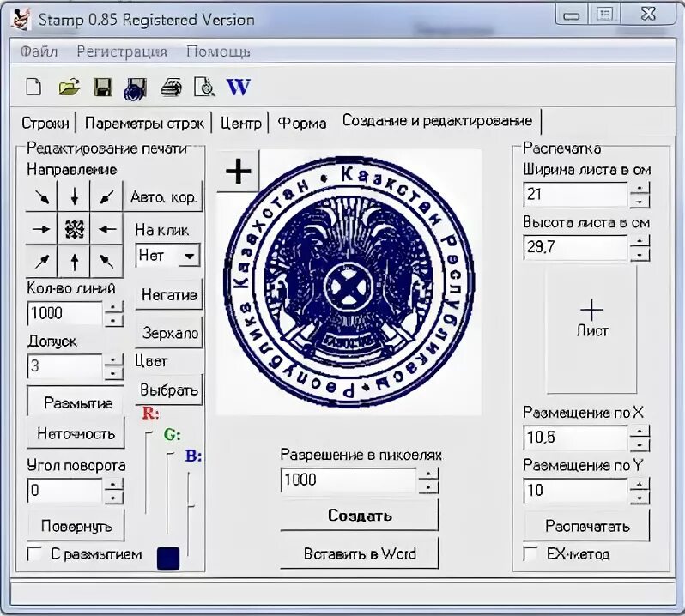Screen dimensions: 685x616
Task: Increase Размещение по X value
Action: point(640,432)
